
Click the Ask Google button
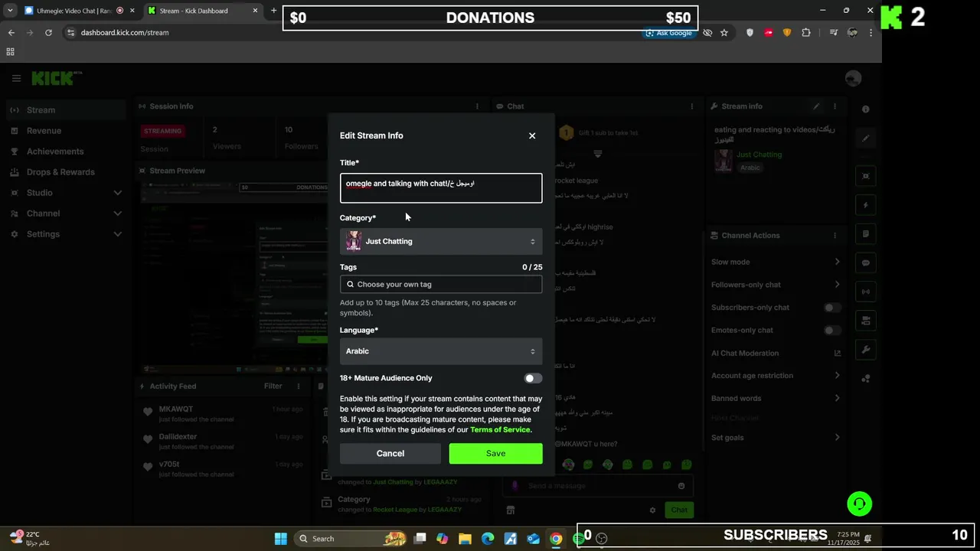click(x=668, y=33)
